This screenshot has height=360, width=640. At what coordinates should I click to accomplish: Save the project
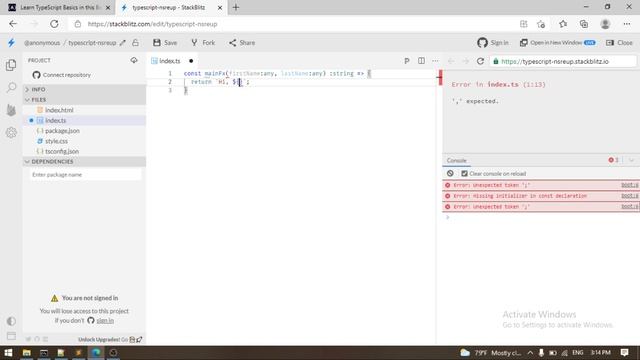[165, 42]
